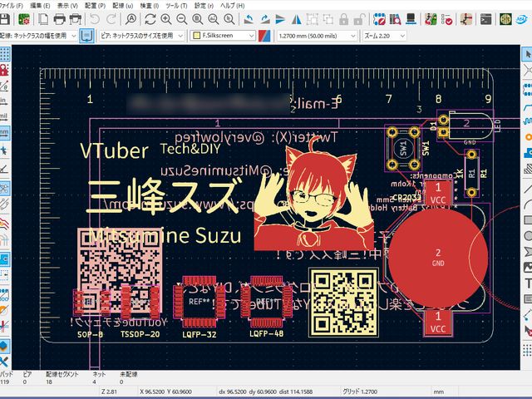The height and width of the screenshot is (399, 532).
Task: Toggle auto track width button
Action: (88, 36)
